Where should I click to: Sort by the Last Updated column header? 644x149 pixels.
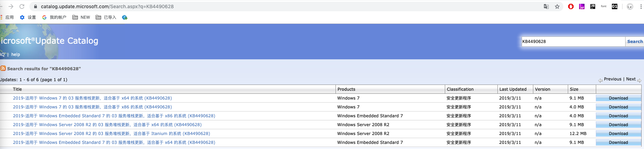click(513, 89)
